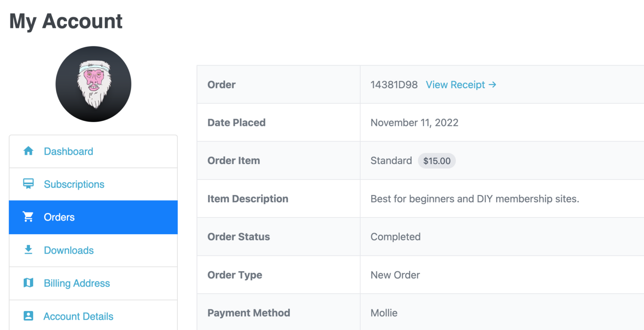Click the Dashboard home icon
This screenshot has width=644, height=330.
coord(28,151)
